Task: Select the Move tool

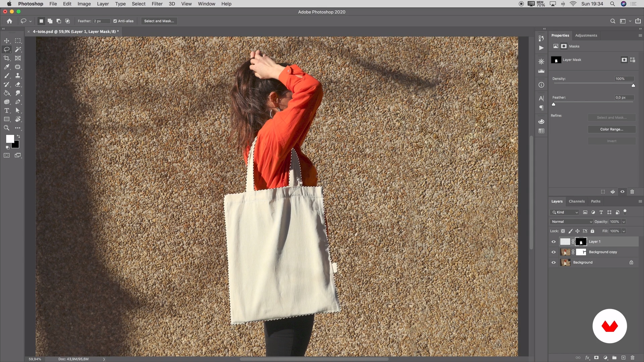Action: click(x=7, y=41)
